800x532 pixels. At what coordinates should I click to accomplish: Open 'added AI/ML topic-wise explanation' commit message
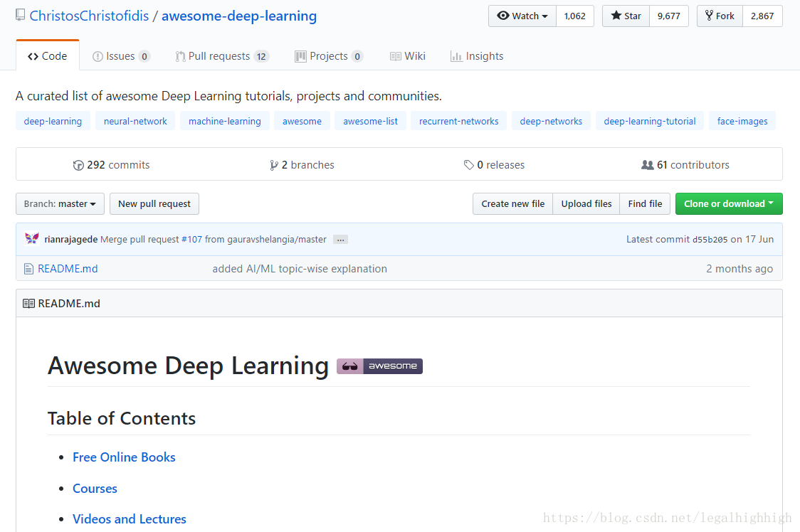pos(300,269)
